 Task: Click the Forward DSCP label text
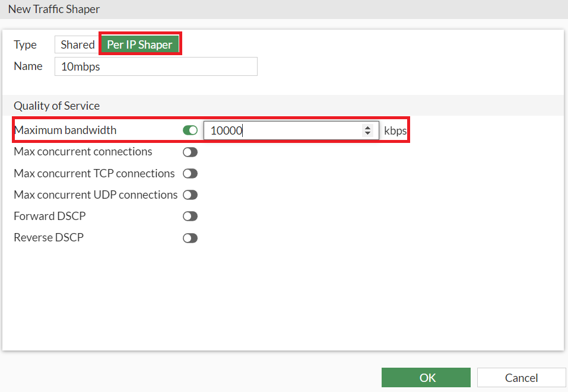(50, 216)
